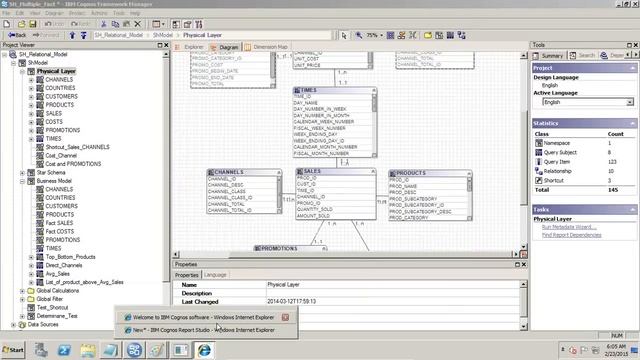Click the tools icon with wrench in top toolbar
The width and height of the screenshot is (640, 360).
tap(199, 24)
